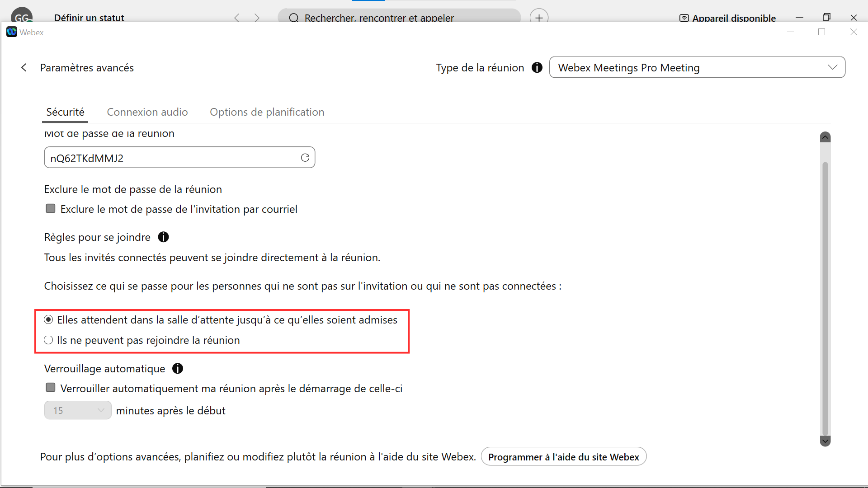Click 'minutes après le début' text
Screen dimensions: 868x488
[170, 411]
